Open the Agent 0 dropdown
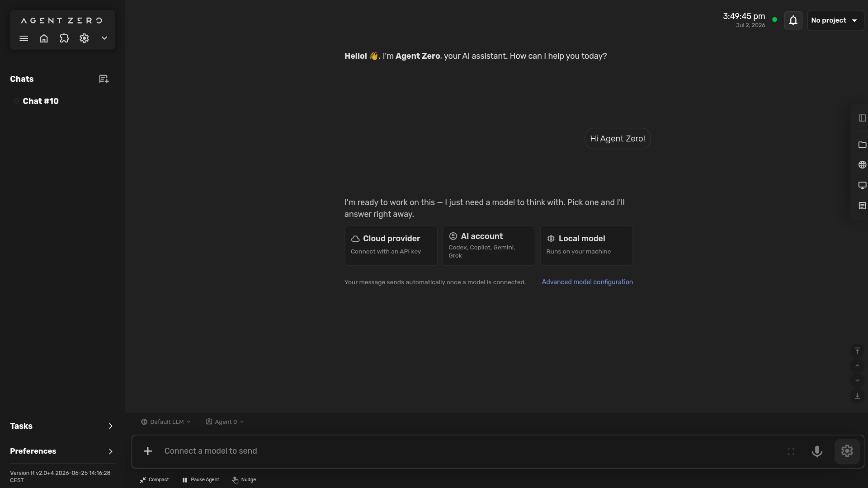Viewport: 868px width, 488px height. click(x=225, y=422)
